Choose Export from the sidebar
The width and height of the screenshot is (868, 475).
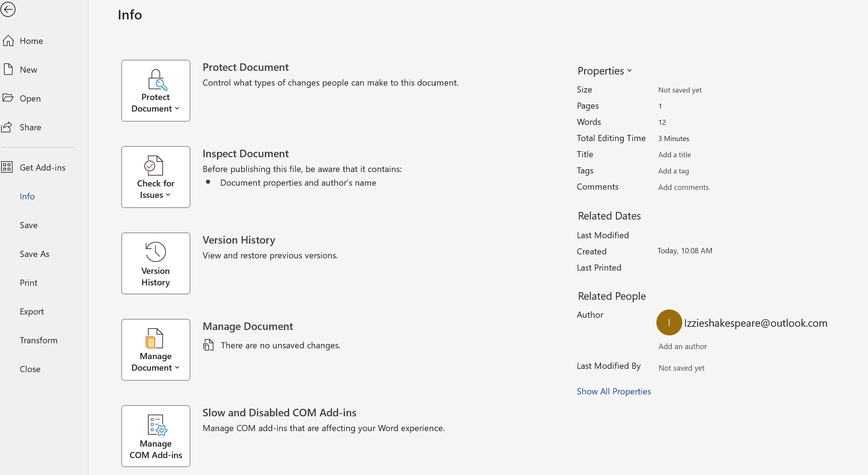(32, 312)
